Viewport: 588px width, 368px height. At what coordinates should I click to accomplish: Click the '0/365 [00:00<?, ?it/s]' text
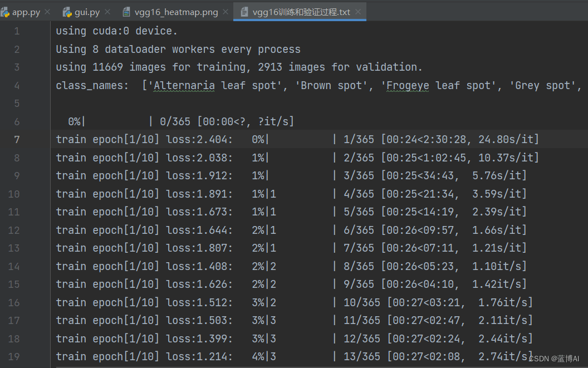point(227,121)
